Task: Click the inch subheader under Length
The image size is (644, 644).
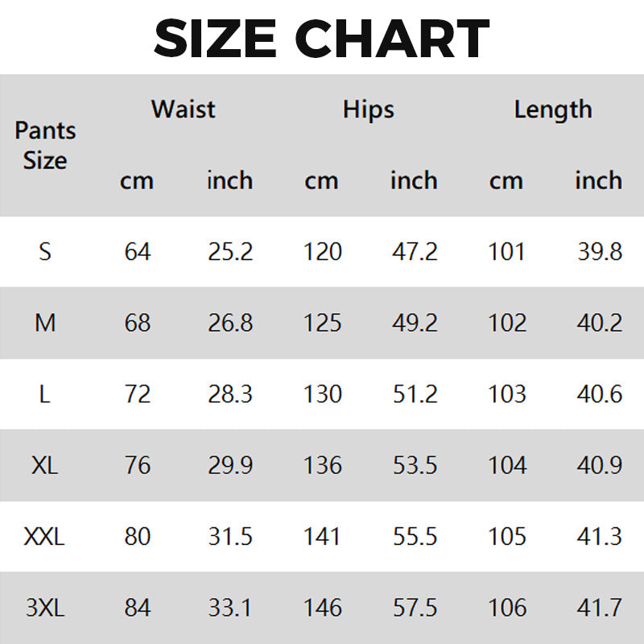Action: coord(598,180)
